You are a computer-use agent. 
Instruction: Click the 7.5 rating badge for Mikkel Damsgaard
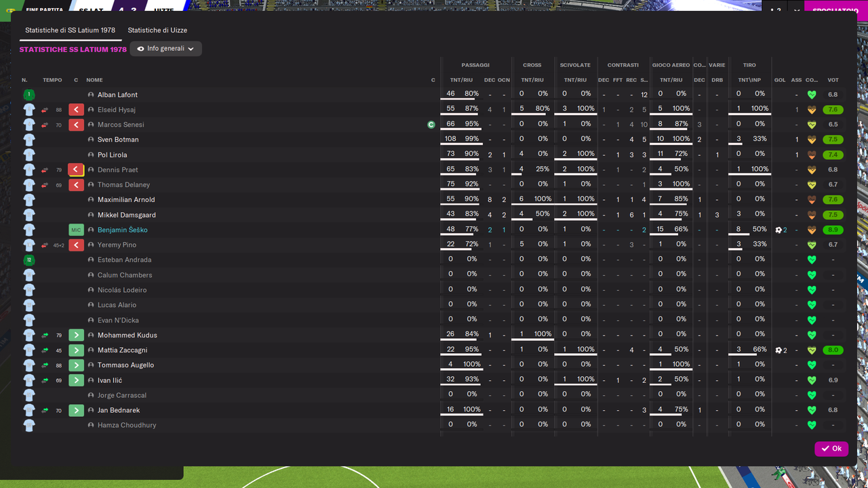pos(833,215)
